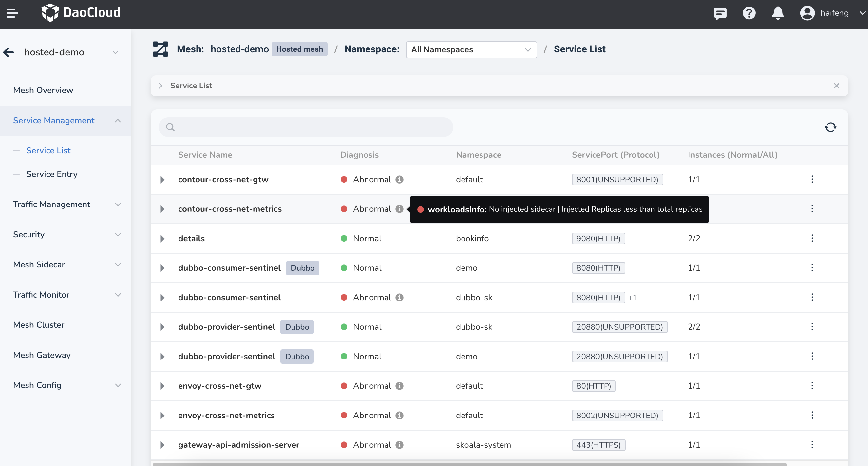Open actions menu for contour-cross-net-metrics row
Image resolution: width=868 pixels, height=466 pixels.
812,209
